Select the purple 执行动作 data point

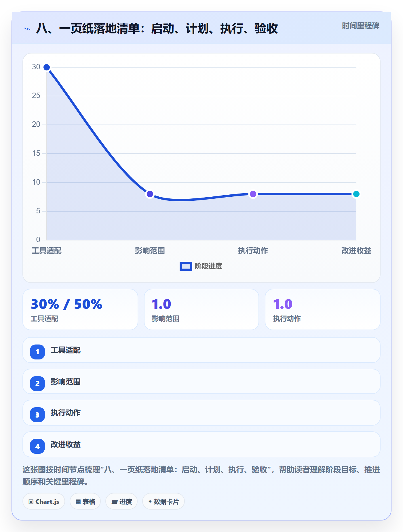pos(253,194)
